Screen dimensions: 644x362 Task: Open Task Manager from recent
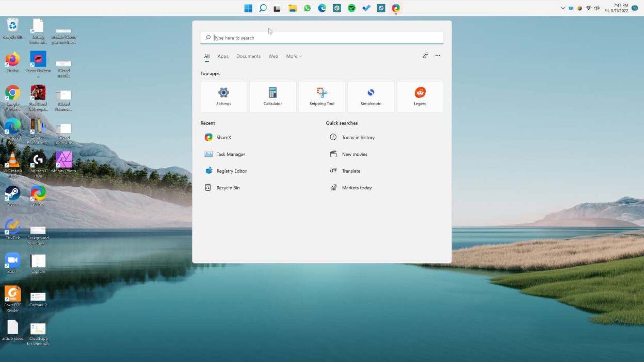231,154
